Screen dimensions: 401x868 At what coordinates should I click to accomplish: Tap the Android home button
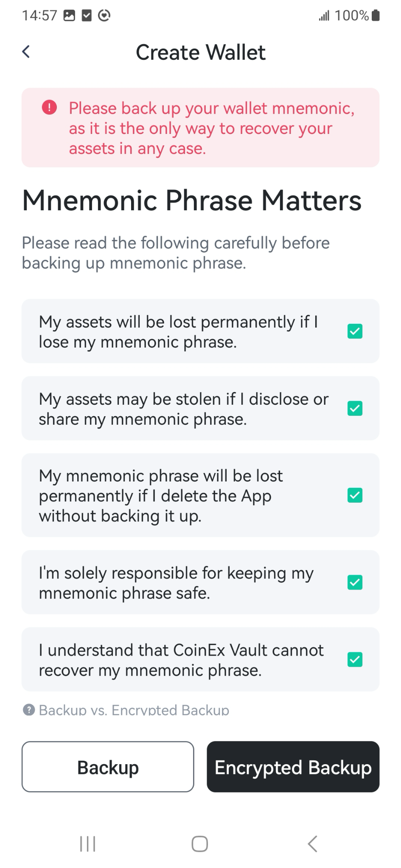(x=200, y=843)
